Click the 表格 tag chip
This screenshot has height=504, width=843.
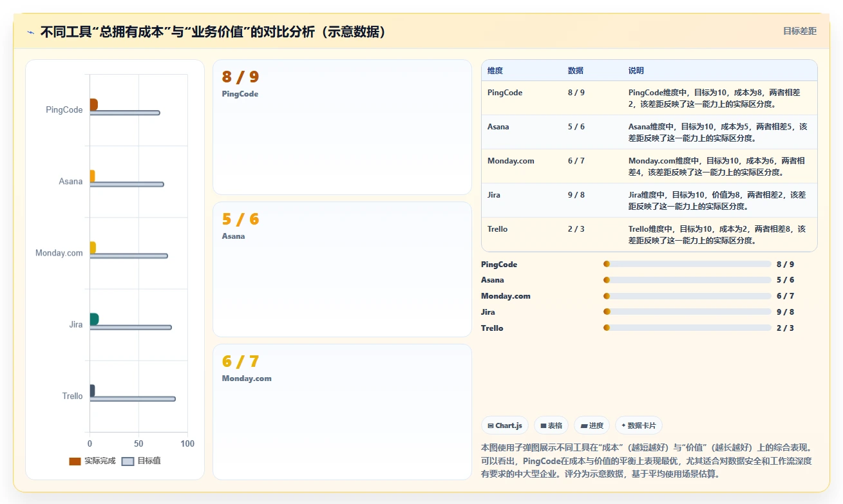pyautogui.click(x=551, y=425)
